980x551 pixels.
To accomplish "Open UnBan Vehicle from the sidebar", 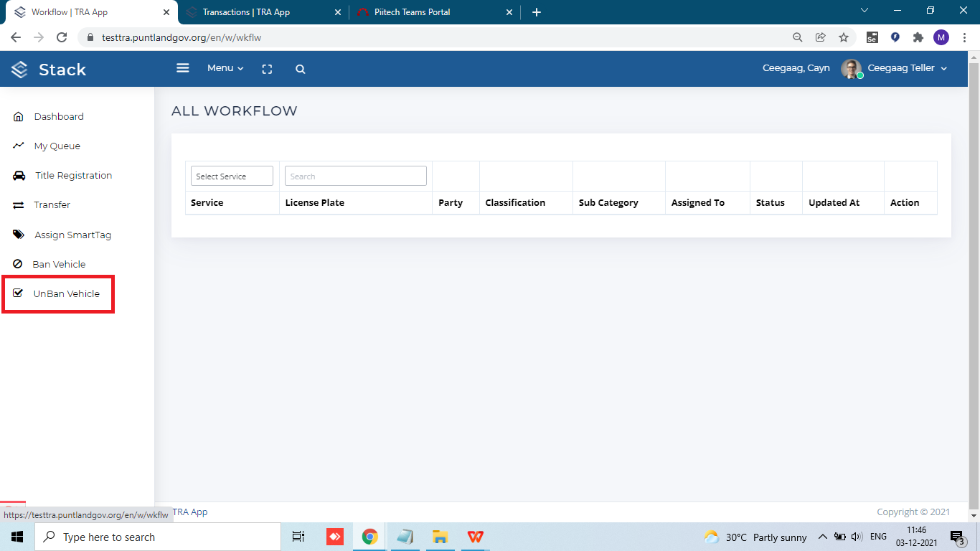I will pyautogui.click(x=67, y=293).
